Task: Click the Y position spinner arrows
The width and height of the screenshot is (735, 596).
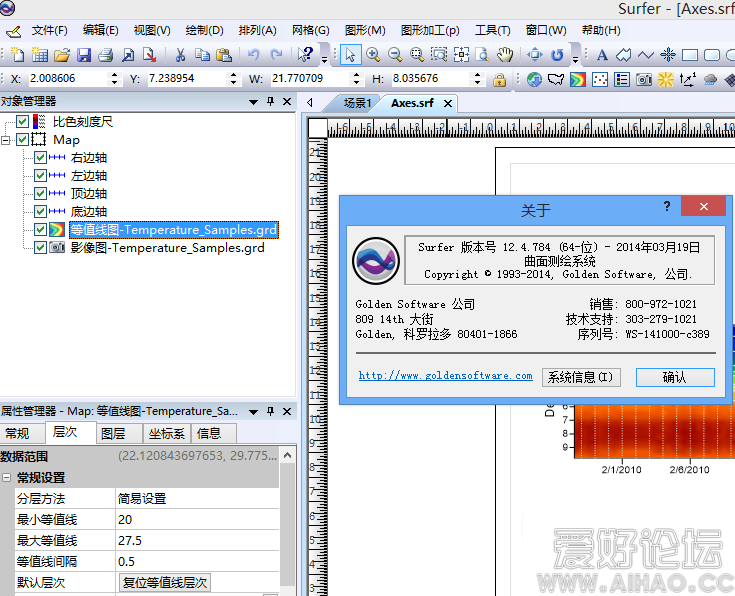Action: pos(233,79)
